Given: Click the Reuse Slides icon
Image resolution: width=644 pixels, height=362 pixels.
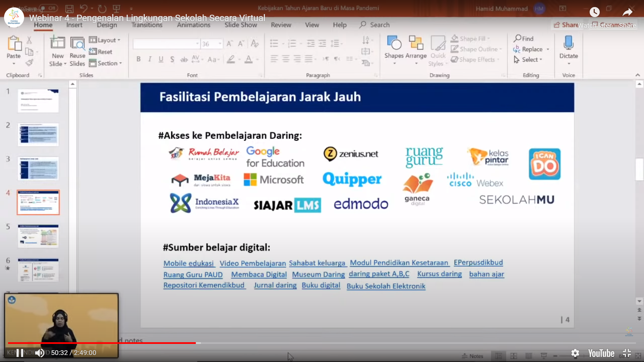Looking at the screenshot, I should pyautogui.click(x=77, y=43).
